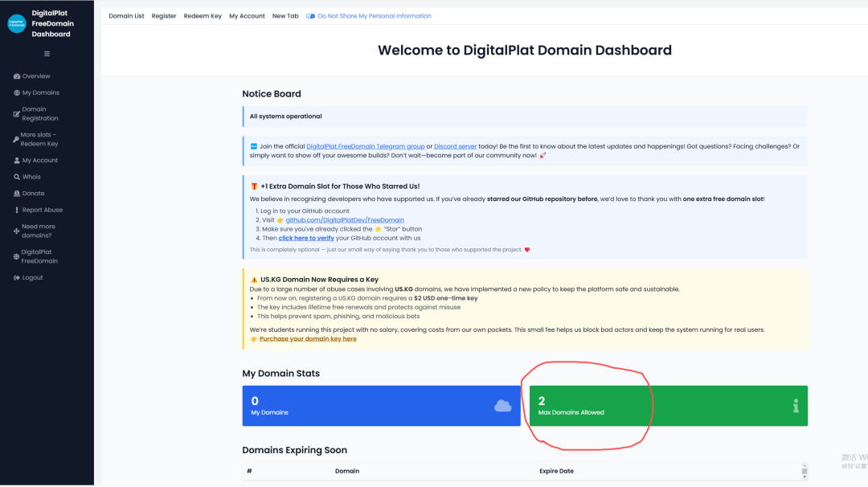Collapse the sidebar with the hamburger icon
This screenshot has height=487, width=868.
coord(47,54)
